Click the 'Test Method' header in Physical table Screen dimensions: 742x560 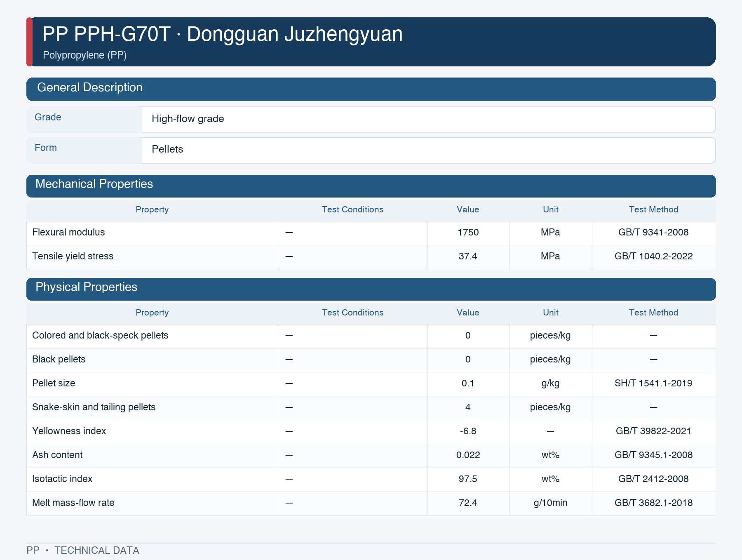653,313
